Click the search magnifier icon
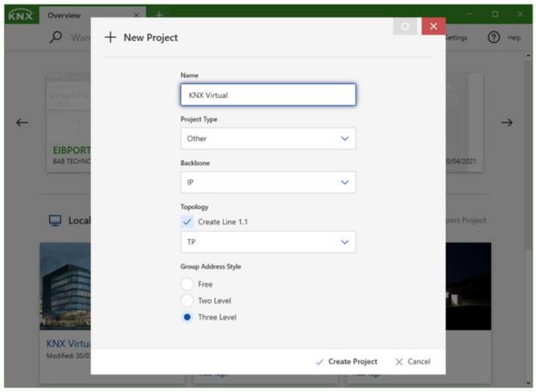 tap(56, 38)
